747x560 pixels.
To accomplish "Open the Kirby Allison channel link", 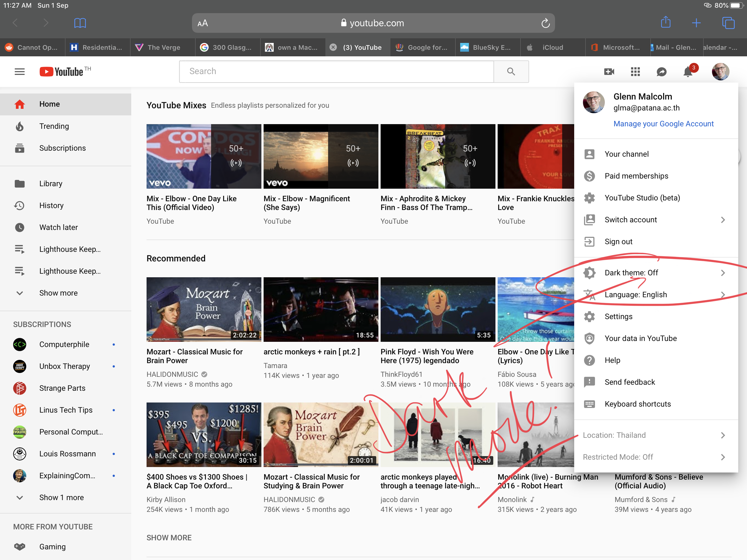I will [x=166, y=499].
